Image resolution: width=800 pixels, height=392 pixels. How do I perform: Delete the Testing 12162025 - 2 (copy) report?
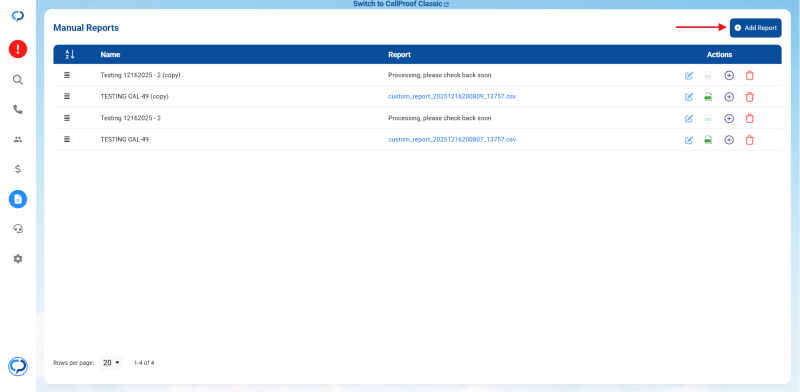click(749, 76)
